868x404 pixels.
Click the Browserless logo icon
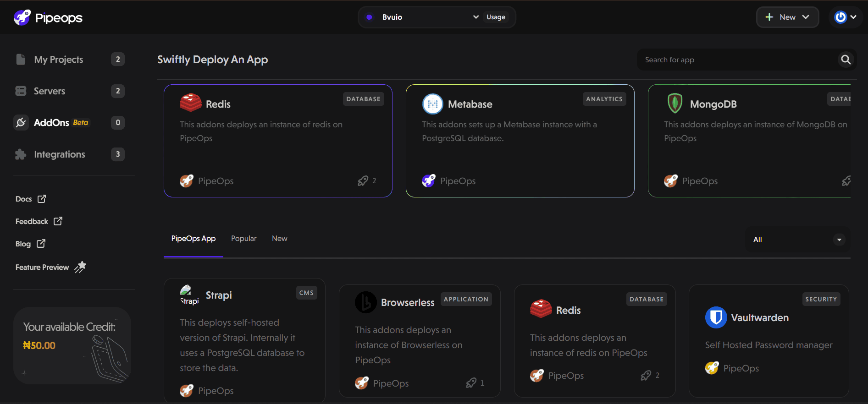pyautogui.click(x=365, y=302)
